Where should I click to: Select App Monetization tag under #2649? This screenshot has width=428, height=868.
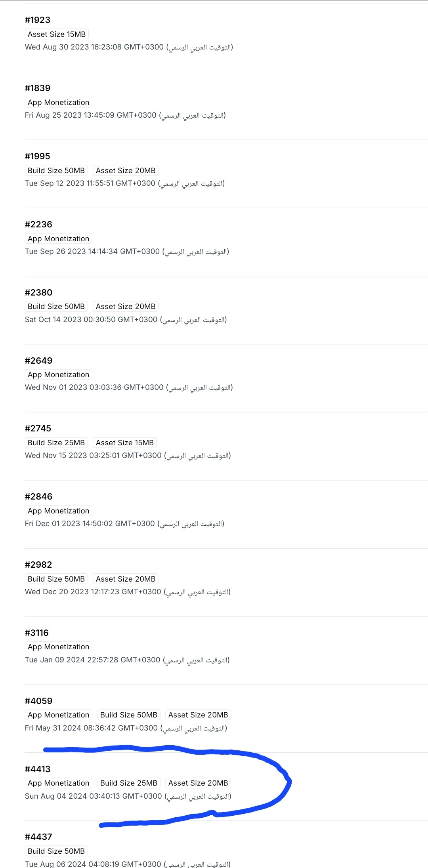click(58, 375)
